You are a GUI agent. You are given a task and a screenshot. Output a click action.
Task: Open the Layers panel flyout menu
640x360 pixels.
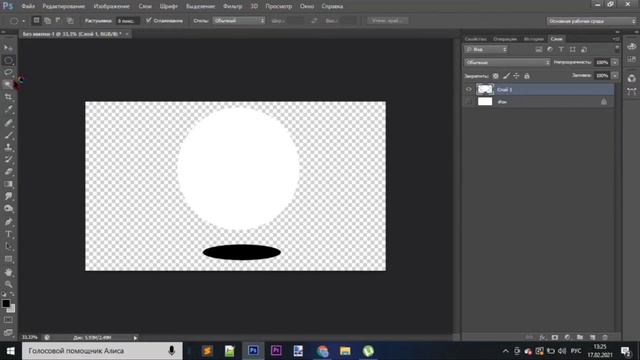(x=615, y=39)
